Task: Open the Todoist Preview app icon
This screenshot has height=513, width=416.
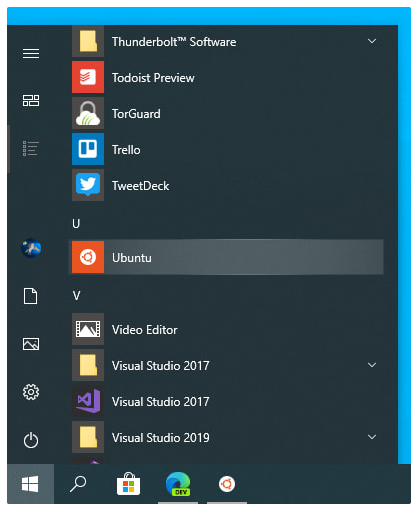Action: 88,77
